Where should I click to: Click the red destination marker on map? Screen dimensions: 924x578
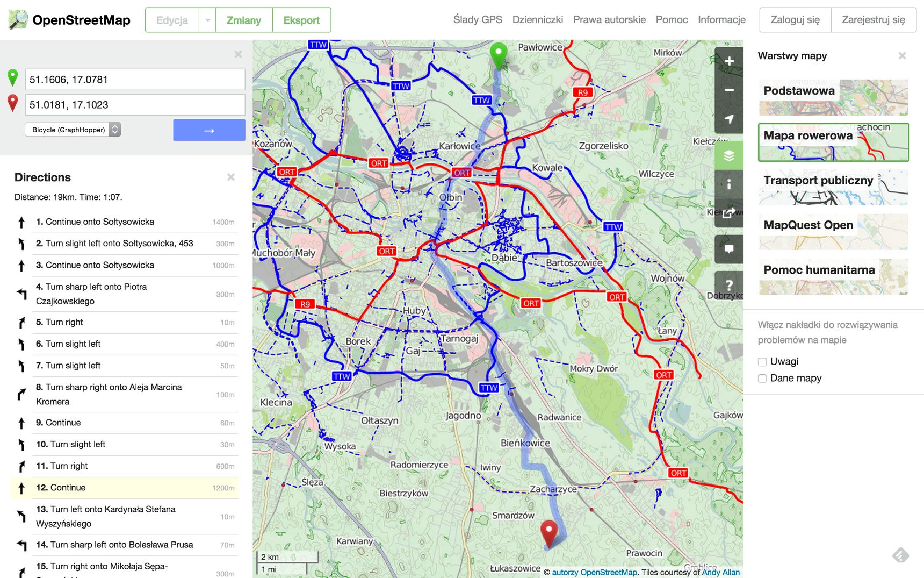click(x=548, y=533)
